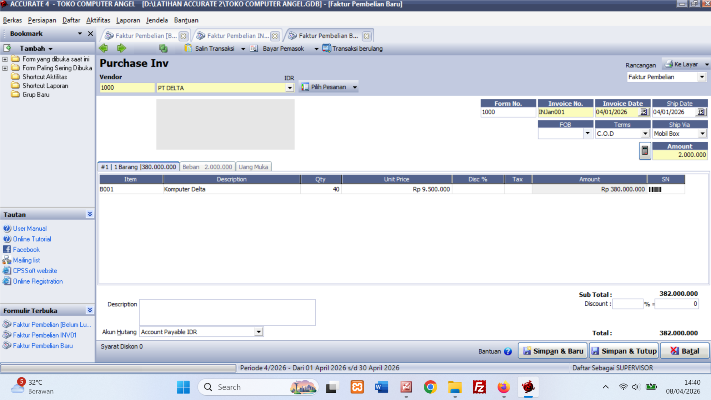
Task: Click Transaksi berulang toolbar button
Action: [353, 49]
